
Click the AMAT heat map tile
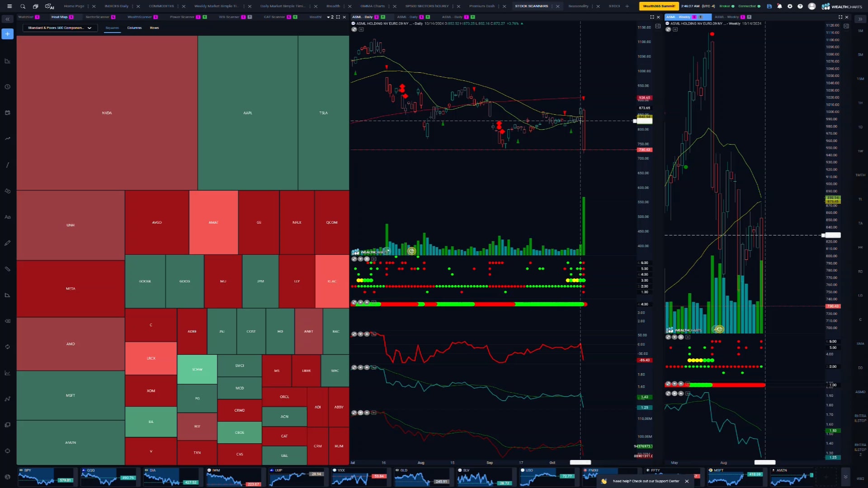213,222
